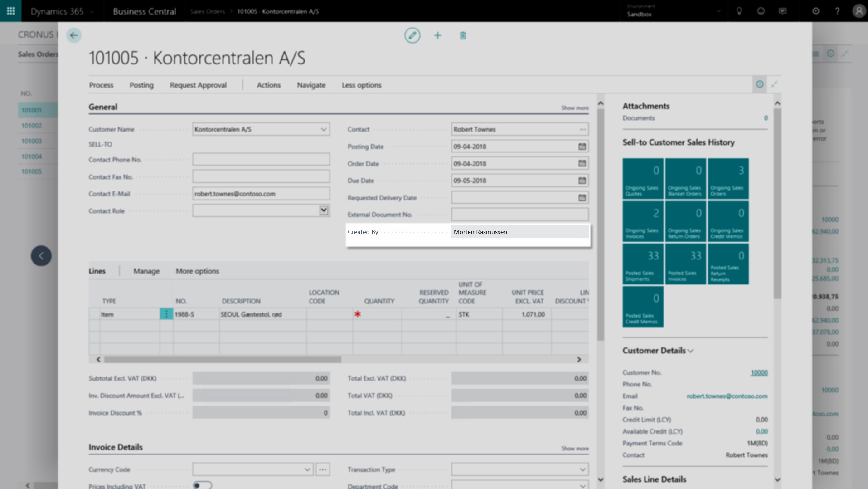This screenshot has height=489, width=868.
Task: Click robert.townes@contoso.com email link in Customer Details
Action: tap(727, 396)
